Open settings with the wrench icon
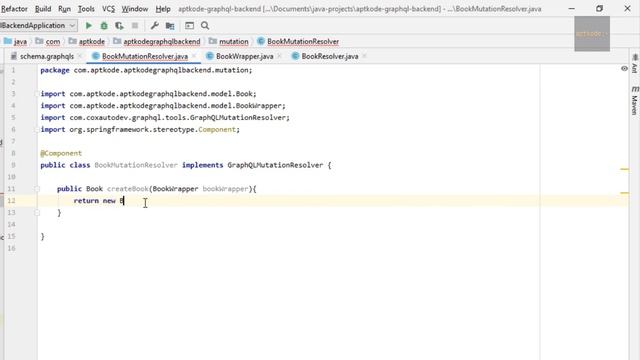The height and width of the screenshot is (360, 640). (x=154, y=26)
